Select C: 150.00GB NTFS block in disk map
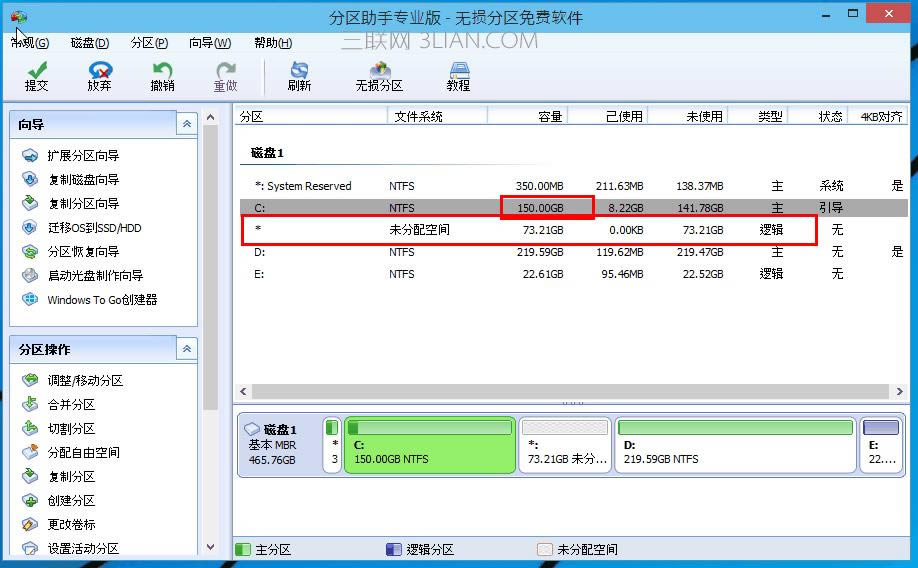The height and width of the screenshot is (568, 918). 430,445
